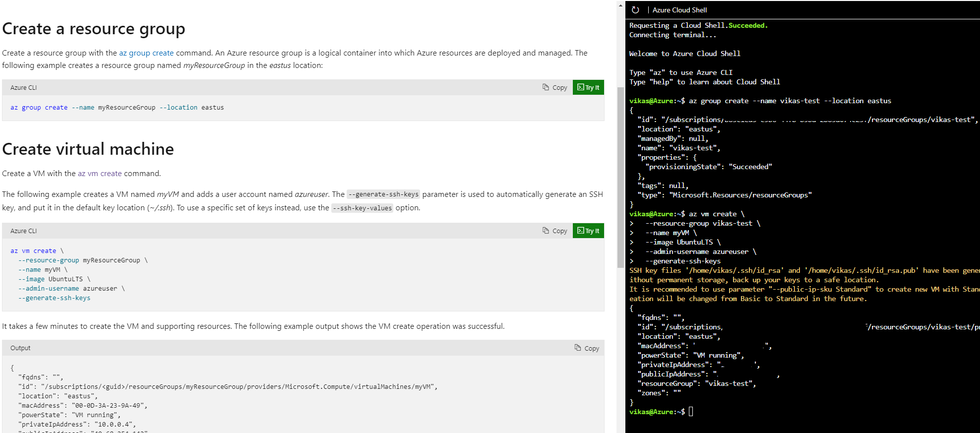Click the page scrollbar thumb
The width and height of the screenshot is (980, 433).
620,177
